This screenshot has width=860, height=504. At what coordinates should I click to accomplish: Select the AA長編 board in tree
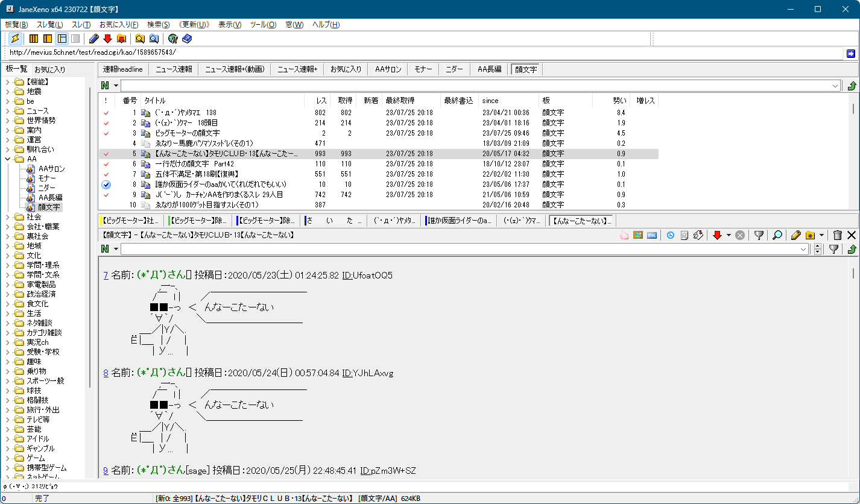pyautogui.click(x=51, y=198)
